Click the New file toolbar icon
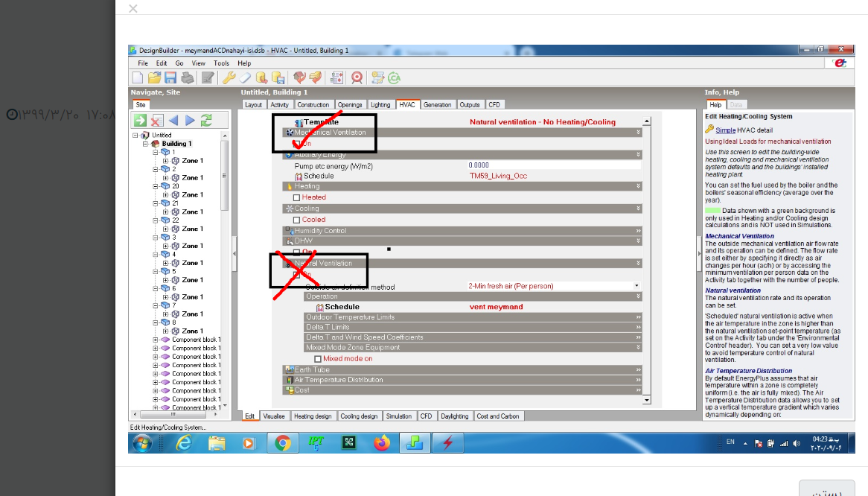This screenshot has width=868, height=496. coord(138,78)
